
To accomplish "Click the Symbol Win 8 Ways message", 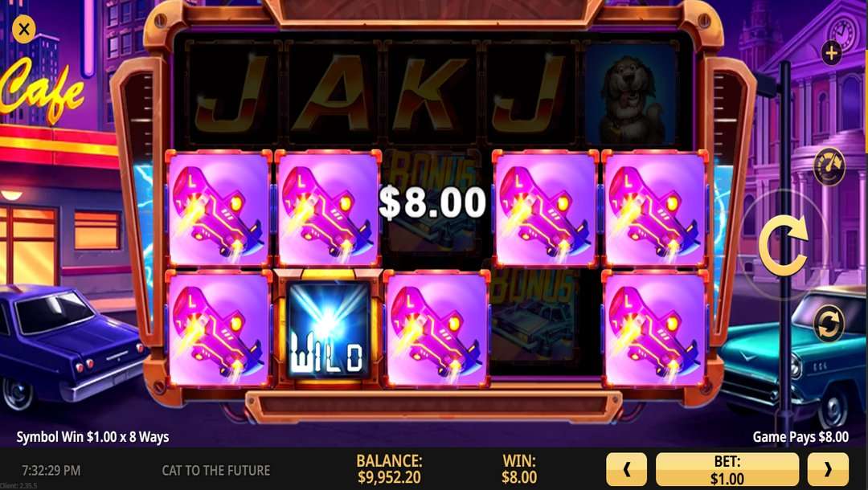I will [x=93, y=437].
